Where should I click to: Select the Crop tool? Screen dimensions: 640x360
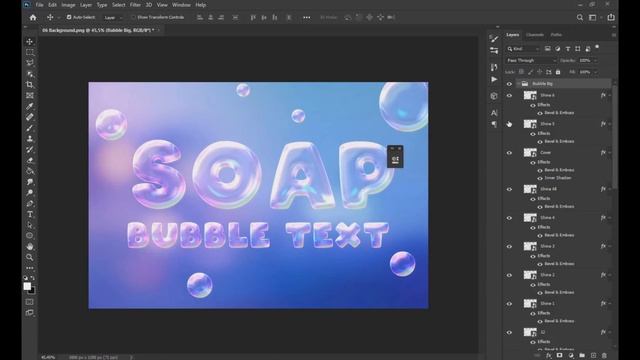30,84
